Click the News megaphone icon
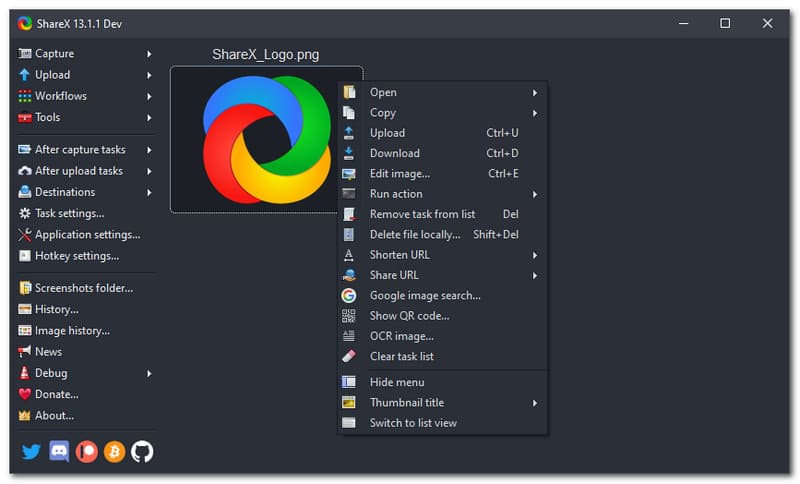The image size is (800, 484). click(24, 352)
